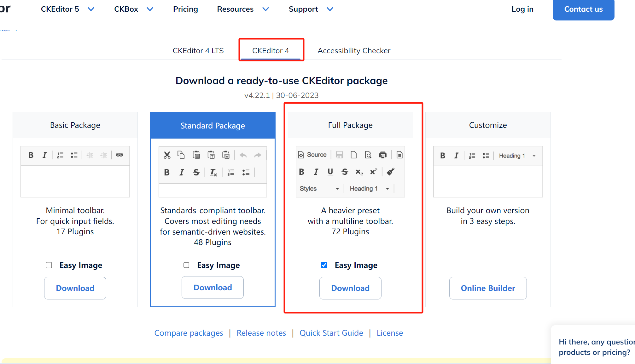Enable Easy Image for Basic Package
The image size is (635, 364).
49,265
